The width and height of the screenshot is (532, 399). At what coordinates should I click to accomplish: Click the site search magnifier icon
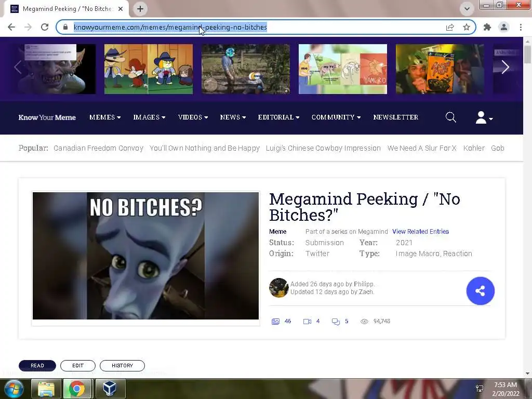[x=450, y=117]
